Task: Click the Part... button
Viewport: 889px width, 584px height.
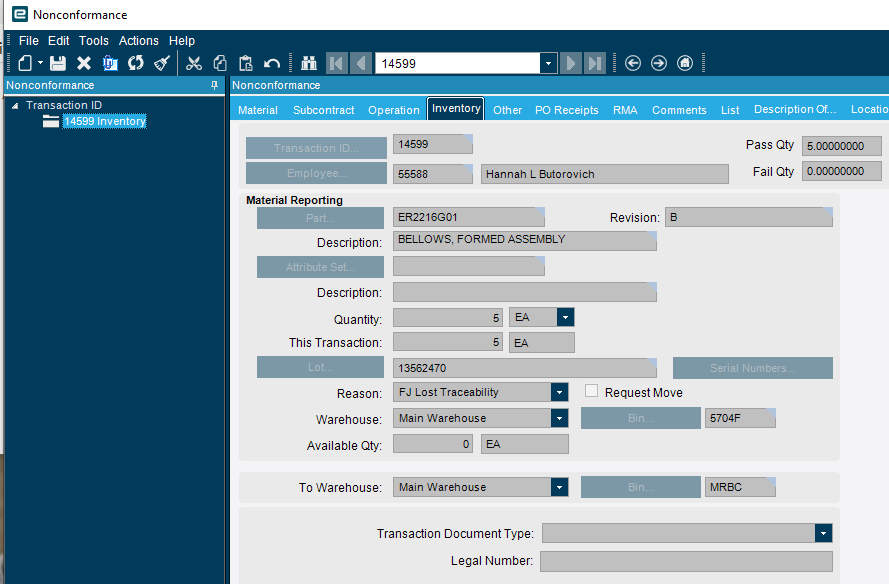Action: click(x=320, y=218)
